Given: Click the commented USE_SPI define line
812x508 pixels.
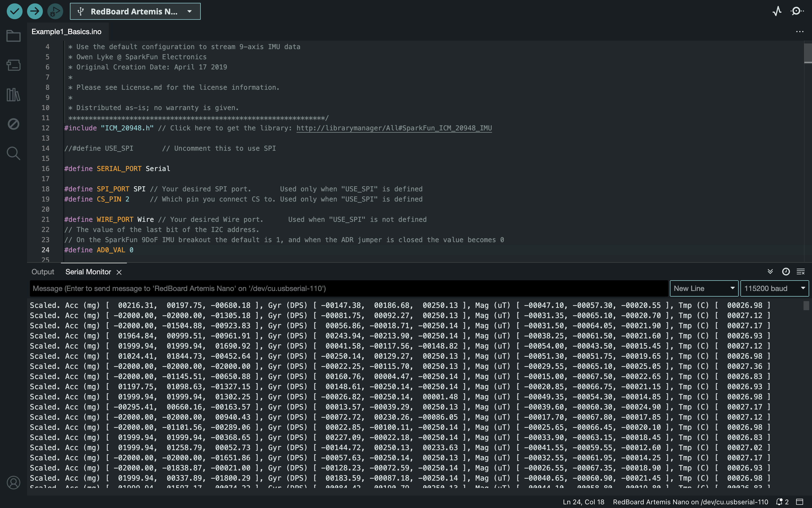Looking at the screenshot, I should tap(170, 148).
